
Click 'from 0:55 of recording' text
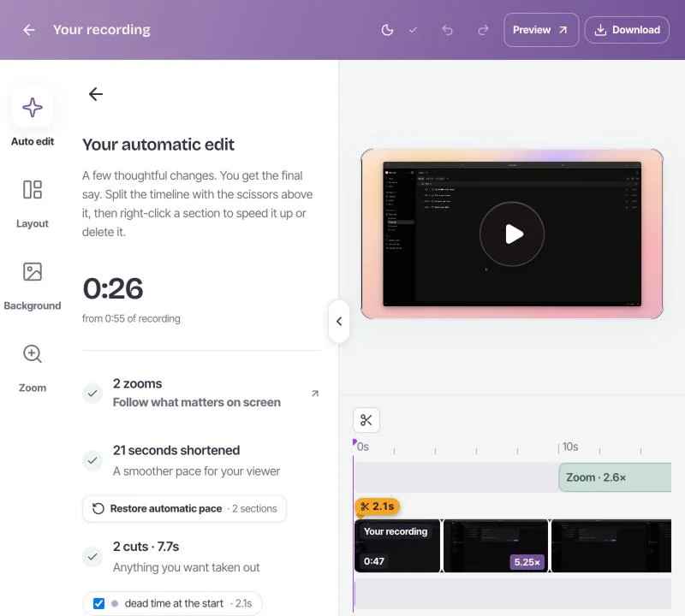click(x=131, y=319)
